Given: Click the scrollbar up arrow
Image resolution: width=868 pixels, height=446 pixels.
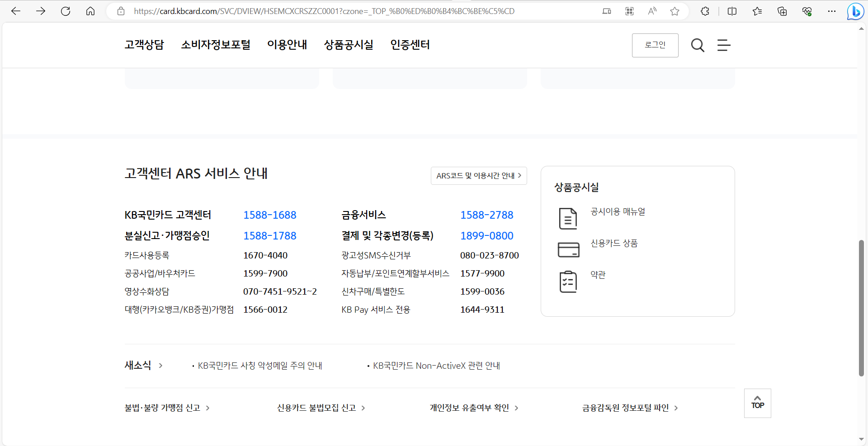Looking at the screenshot, I should (x=861, y=28).
